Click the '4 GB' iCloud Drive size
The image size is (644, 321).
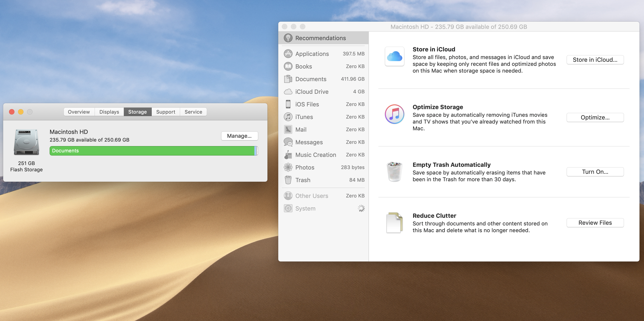(x=359, y=92)
